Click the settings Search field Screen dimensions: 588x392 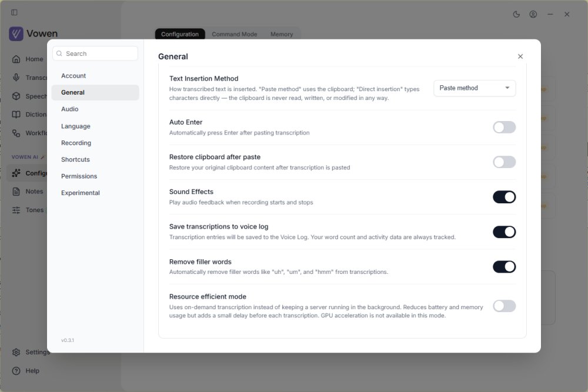click(x=95, y=53)
